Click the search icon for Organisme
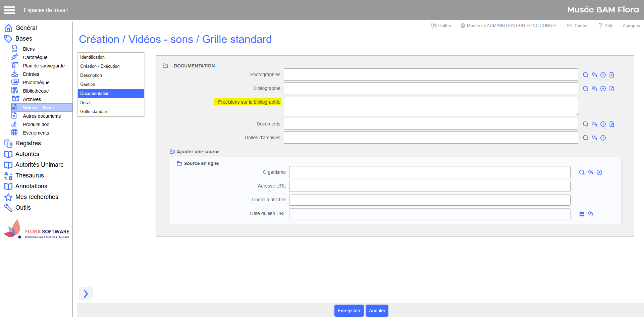 pyautogui.click(x=582, y=172)
